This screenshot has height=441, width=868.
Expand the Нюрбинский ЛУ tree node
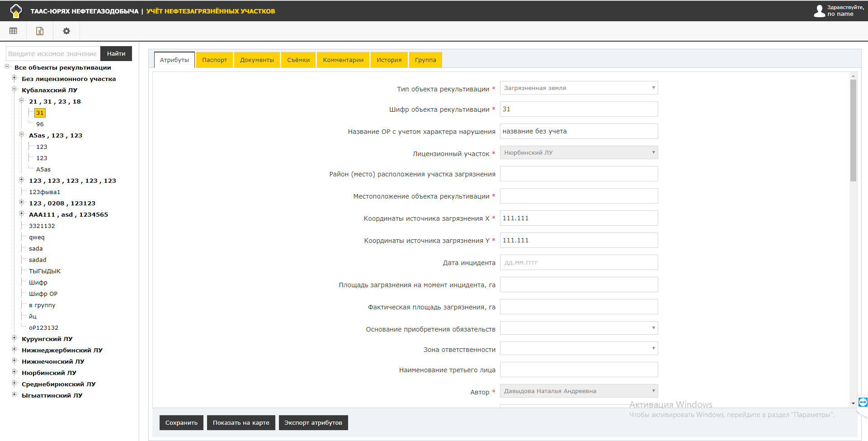[x=14, y=372]
